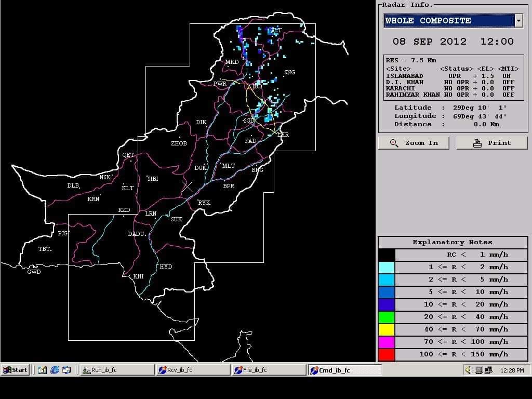Click the black RC < 1 mm/h swatch

[387, 255]
